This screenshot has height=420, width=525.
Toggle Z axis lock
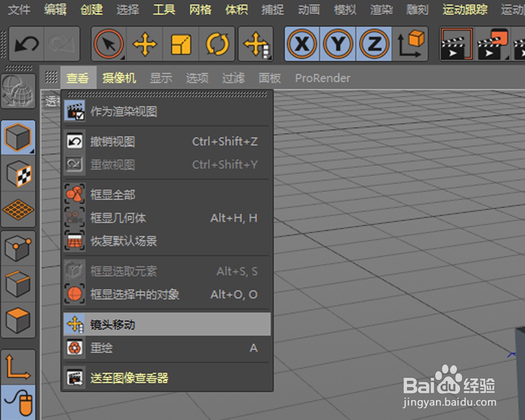click(374, 44)
